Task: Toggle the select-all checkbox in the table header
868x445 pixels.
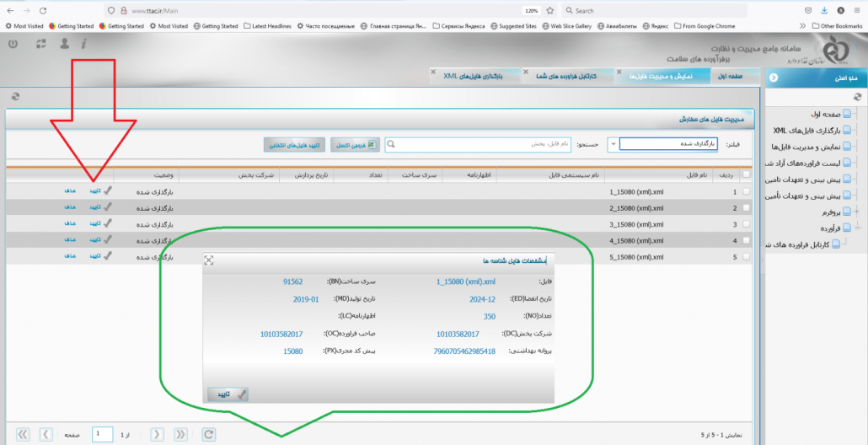Action: click(747, 174)
